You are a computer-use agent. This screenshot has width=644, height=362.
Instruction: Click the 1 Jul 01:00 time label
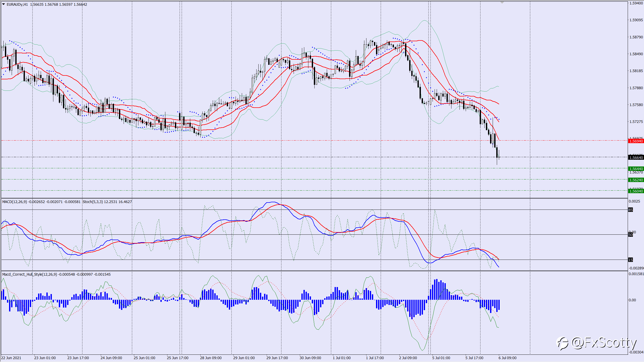342,358
